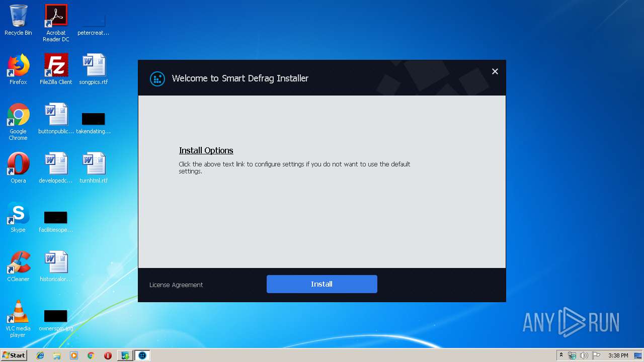Image resolution: width=644 pixels, height=362 pixels.
Task: Click Show desktop button on taskbar
Action: [638, 355]
